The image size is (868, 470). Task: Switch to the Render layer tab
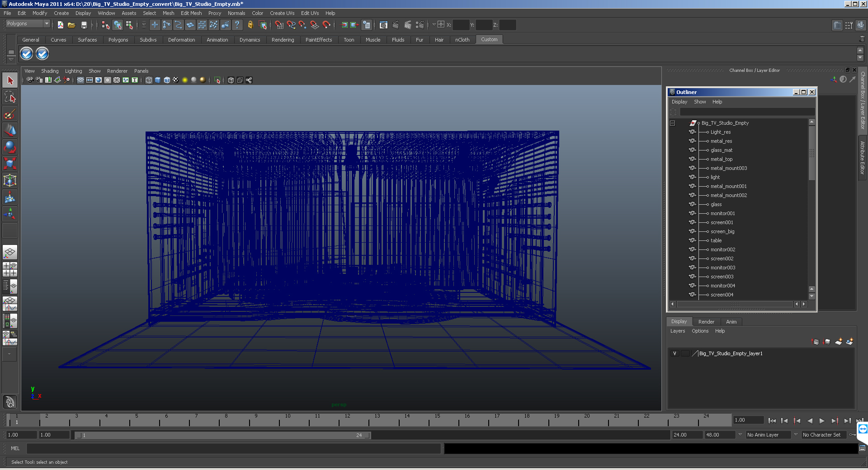(706, 322)
